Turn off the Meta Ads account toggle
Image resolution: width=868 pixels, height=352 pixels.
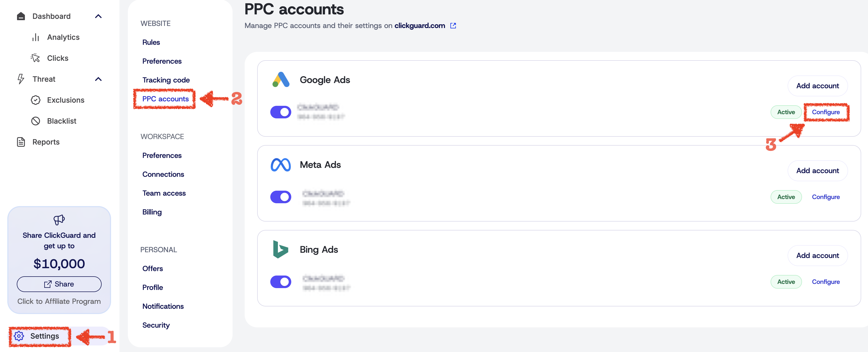(x=280, y=197)
